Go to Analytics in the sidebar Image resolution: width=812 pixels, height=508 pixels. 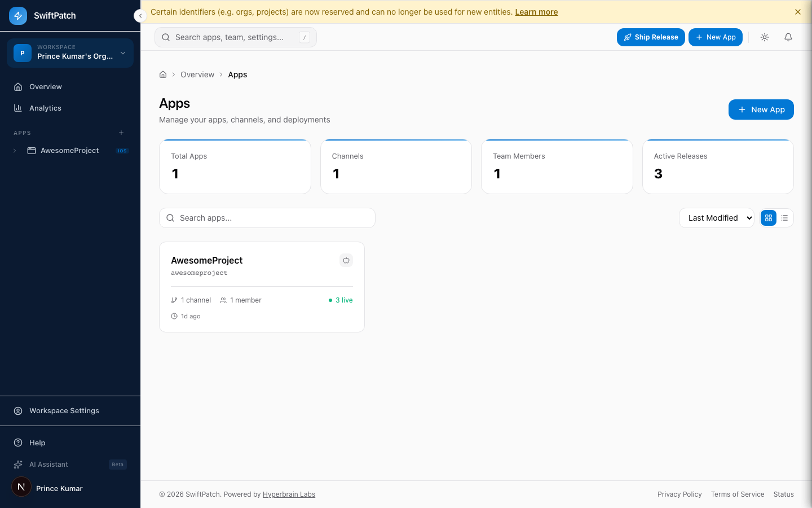point(45,108)
